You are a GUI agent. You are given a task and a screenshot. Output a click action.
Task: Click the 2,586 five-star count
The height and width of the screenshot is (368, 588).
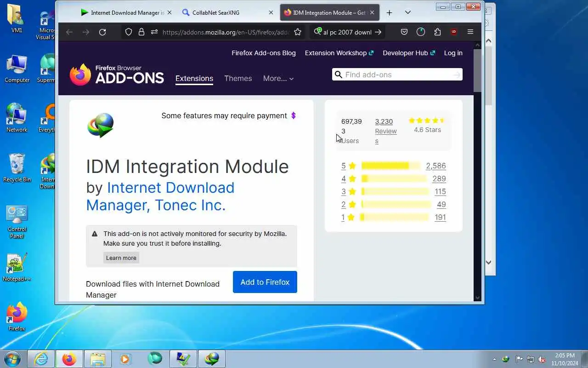tap(436, 166)
